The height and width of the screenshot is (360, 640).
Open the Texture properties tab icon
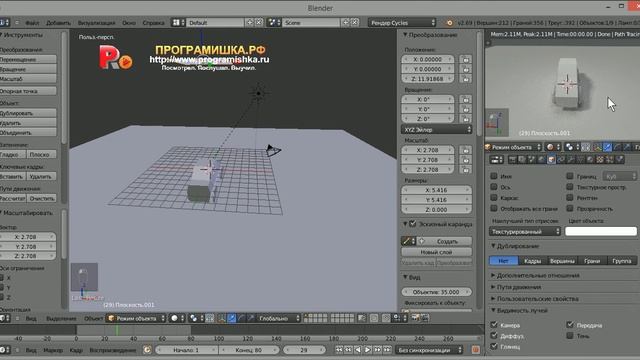[600, 159]
